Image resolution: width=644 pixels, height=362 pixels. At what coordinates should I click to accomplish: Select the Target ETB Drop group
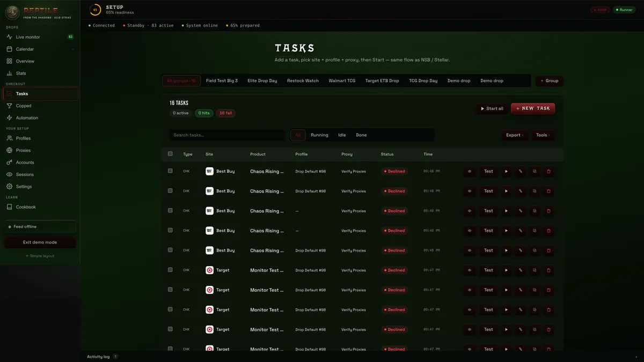(x=382, y=81)
